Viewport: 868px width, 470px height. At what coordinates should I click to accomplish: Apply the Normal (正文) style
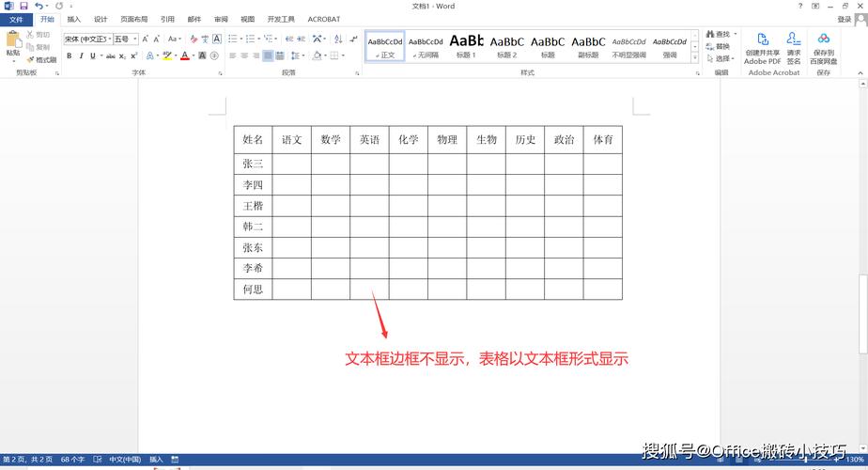(385, 46)
